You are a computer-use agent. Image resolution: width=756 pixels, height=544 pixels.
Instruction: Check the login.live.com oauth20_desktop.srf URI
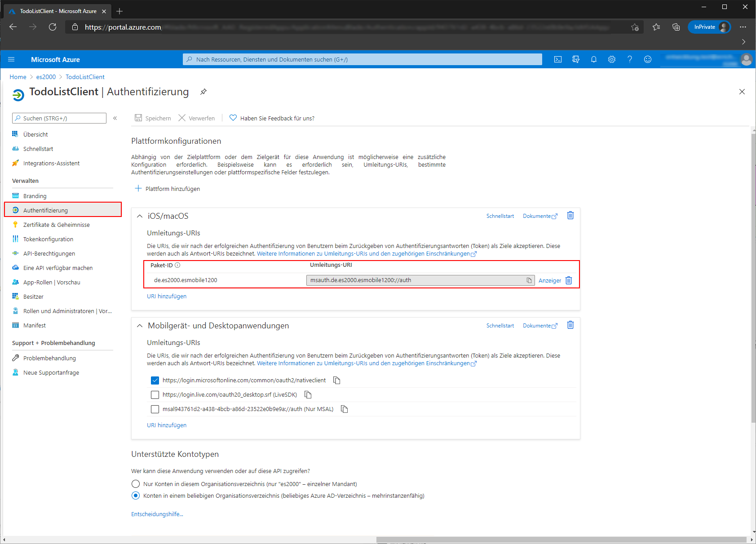[x=155, y=395]
